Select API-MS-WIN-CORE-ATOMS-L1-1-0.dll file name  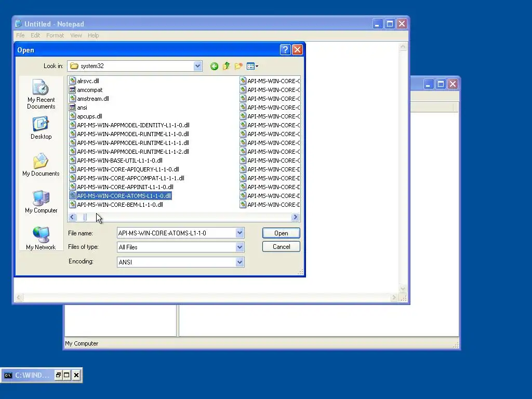coord(124,196)
